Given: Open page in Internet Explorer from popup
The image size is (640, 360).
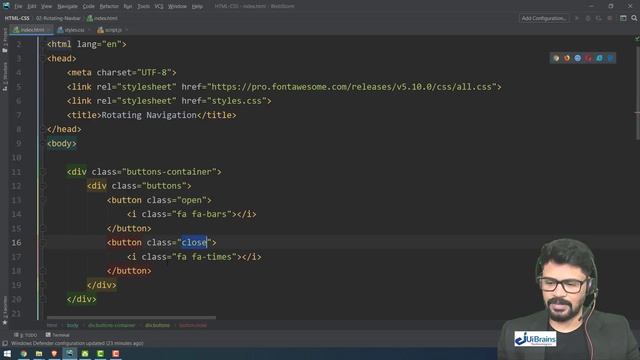Looking at the screenshot, I should click(599, 58).
